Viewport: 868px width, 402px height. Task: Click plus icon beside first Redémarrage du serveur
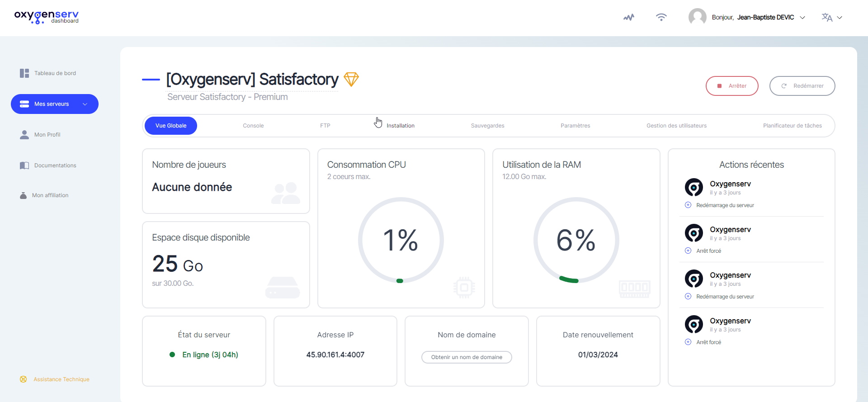(x=688, y=205)
